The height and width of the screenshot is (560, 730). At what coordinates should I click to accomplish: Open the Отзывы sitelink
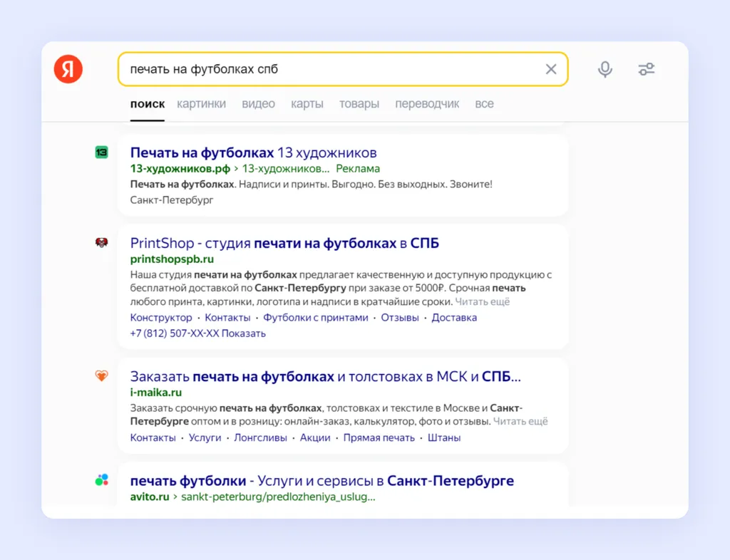[x=400, y=318]
